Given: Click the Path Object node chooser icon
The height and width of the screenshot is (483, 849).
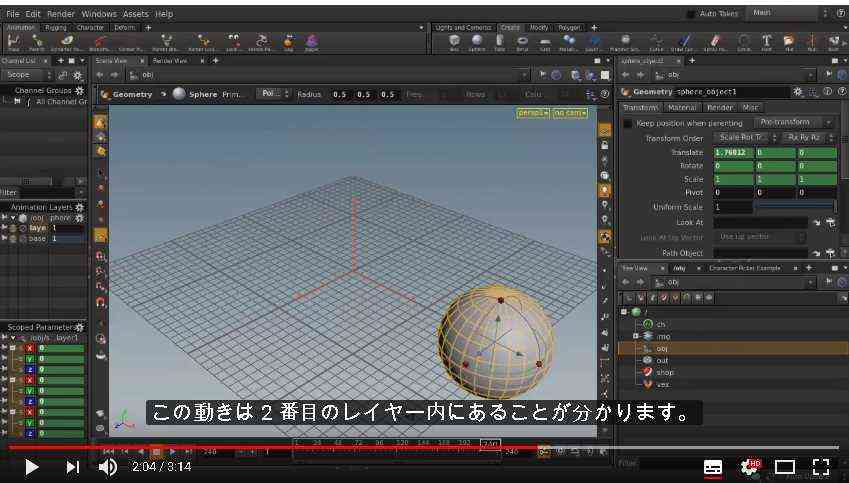Looking at the screenshot, I should click(831, 253).
